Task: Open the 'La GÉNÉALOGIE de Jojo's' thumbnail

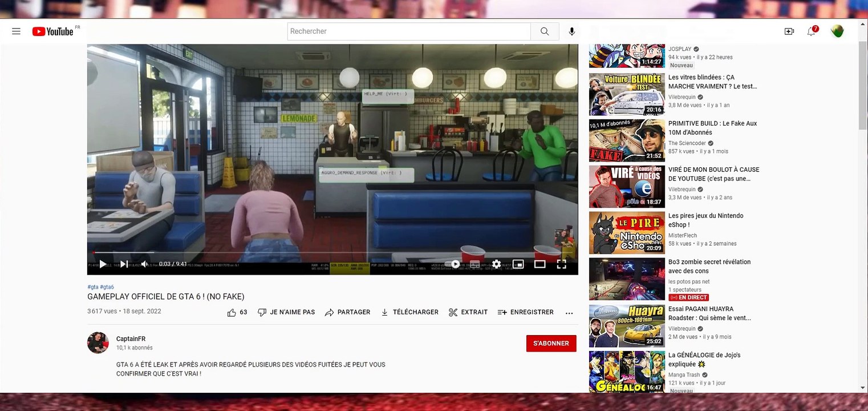Action: click(x=627, y=372)
